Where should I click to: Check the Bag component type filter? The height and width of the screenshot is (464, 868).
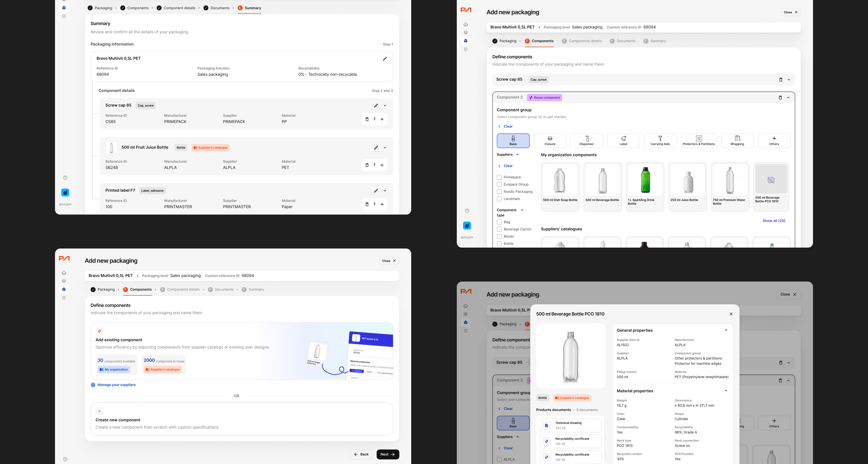click(499, 222)
